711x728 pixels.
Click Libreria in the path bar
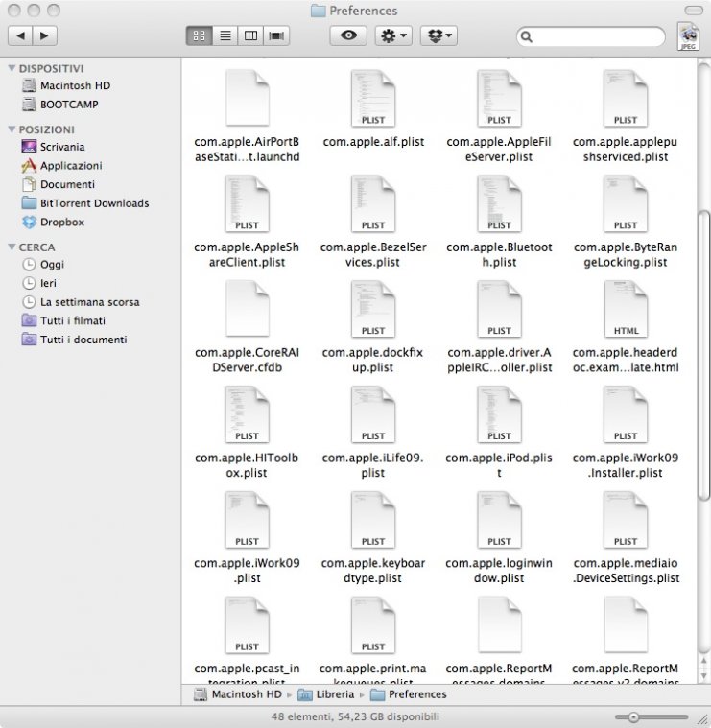click(325, 694)
